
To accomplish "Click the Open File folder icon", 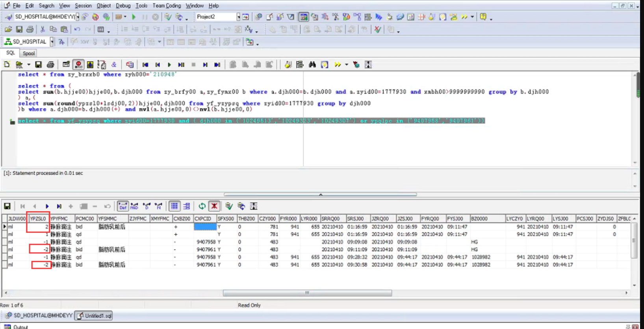I will pyautogui.click(x=8, y=30).
